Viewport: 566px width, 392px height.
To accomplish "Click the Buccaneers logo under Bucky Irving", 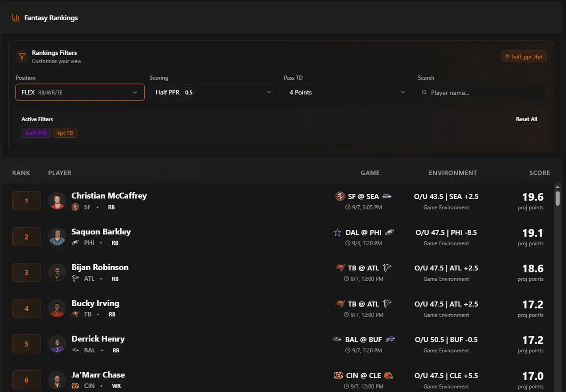I will [x=75, y=315].
